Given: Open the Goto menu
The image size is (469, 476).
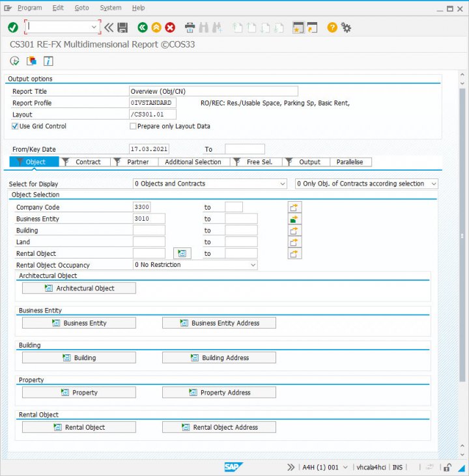Looking at the screenshot, I should 81,8.
